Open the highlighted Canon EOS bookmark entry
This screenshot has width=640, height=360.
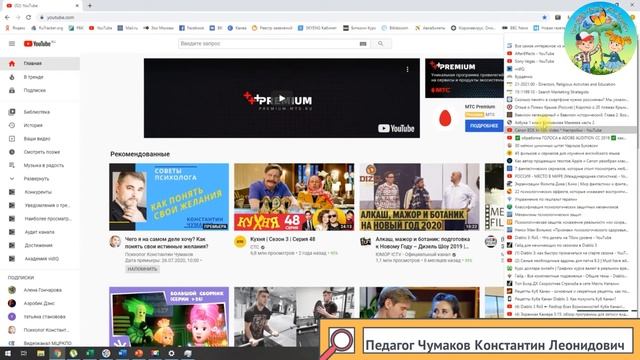tap(571, 130)
